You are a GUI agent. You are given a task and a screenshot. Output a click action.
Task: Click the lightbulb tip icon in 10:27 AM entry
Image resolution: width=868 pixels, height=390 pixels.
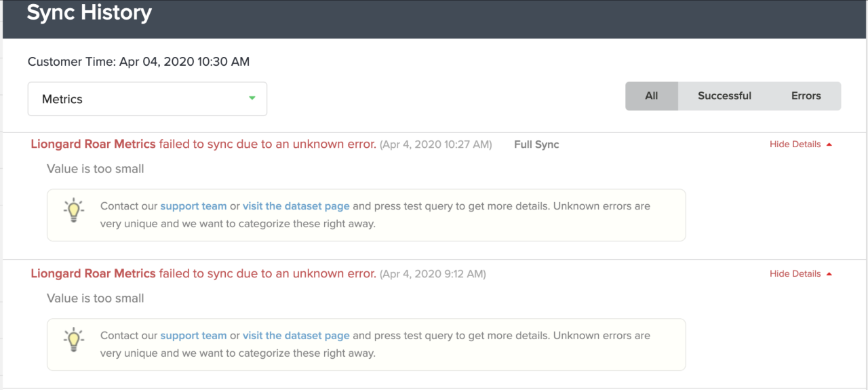coord(73,210)
